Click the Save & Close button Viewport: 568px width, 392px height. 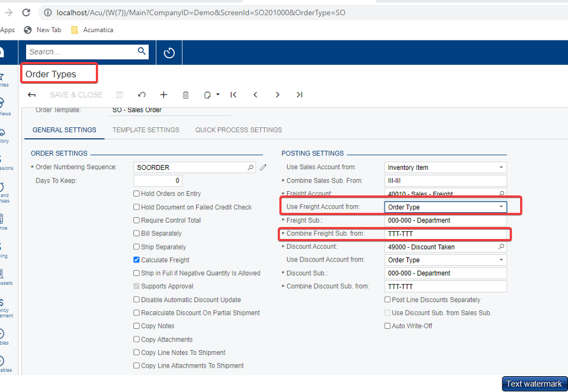[x=76, y=95]
